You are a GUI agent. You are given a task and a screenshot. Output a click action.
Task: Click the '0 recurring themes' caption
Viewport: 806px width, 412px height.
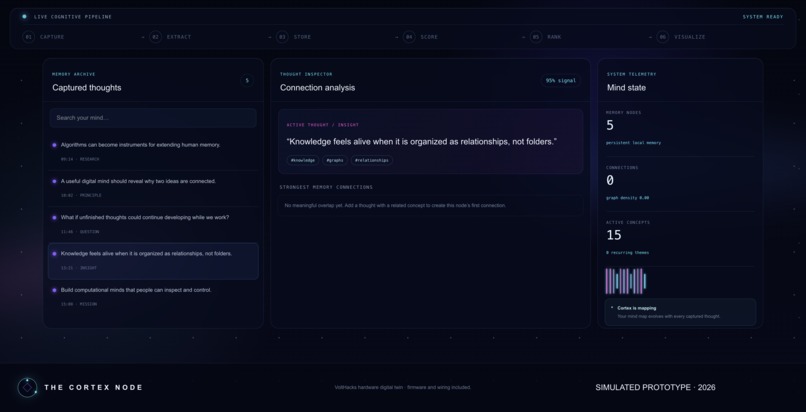627,253
